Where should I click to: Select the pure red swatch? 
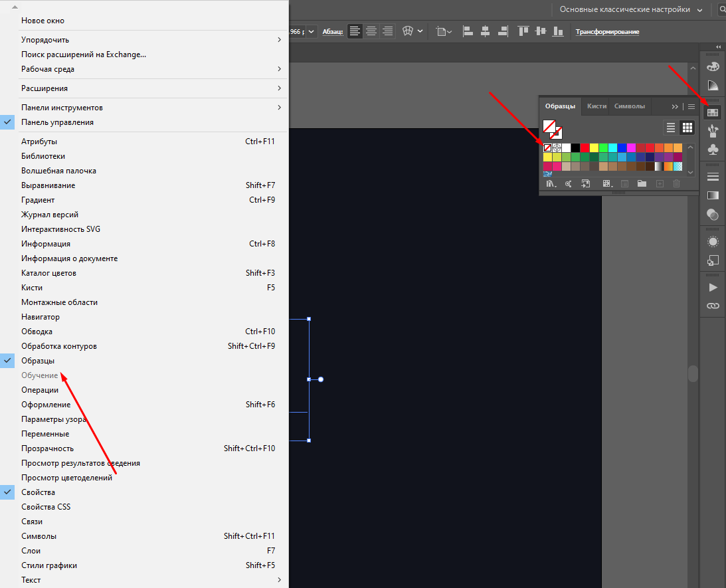pyautogui.click(x=585, y=147)
